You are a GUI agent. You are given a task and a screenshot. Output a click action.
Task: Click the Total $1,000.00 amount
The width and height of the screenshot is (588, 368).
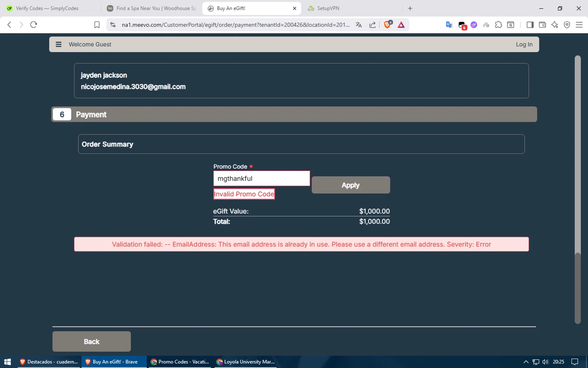pyautogui.click(x=374, y=221)
